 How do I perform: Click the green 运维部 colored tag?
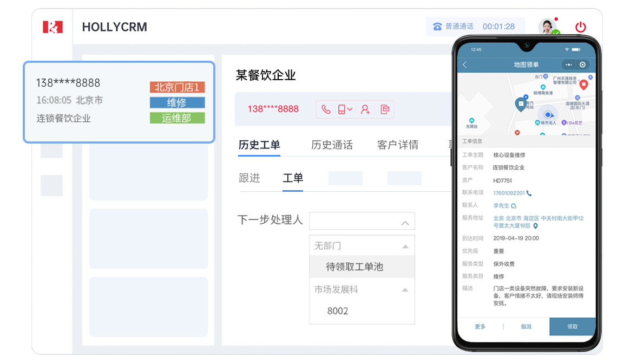177,118
